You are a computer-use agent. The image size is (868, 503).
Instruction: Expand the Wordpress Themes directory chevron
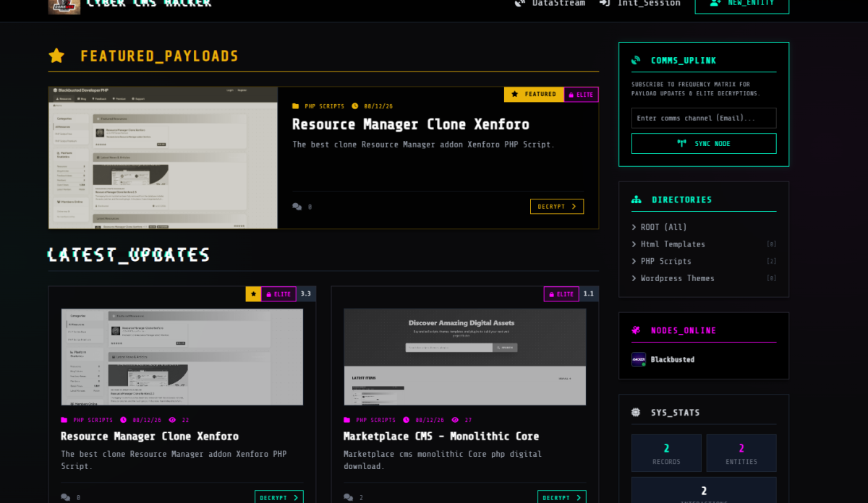[x=634, y=278]
